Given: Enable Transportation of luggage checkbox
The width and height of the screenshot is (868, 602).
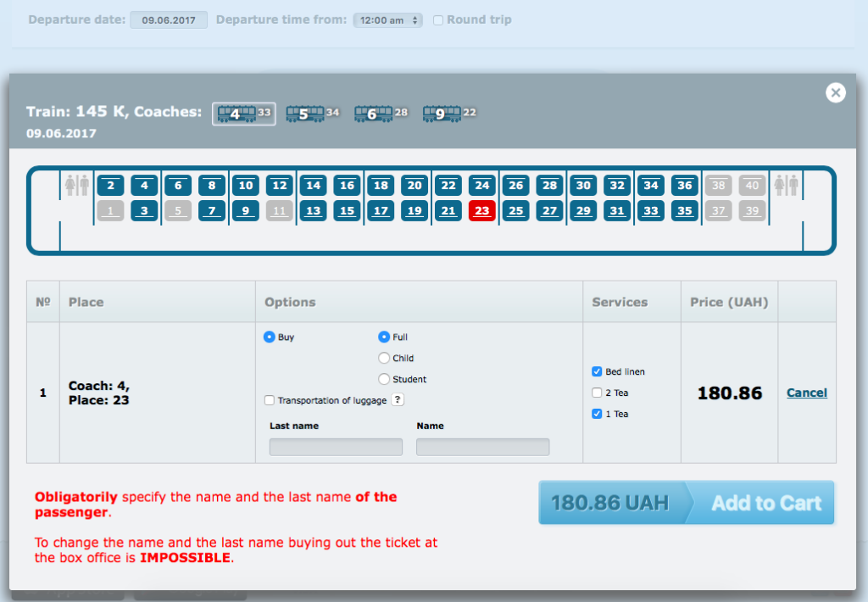Looking at the screenshot, I should tap(269, 400).
